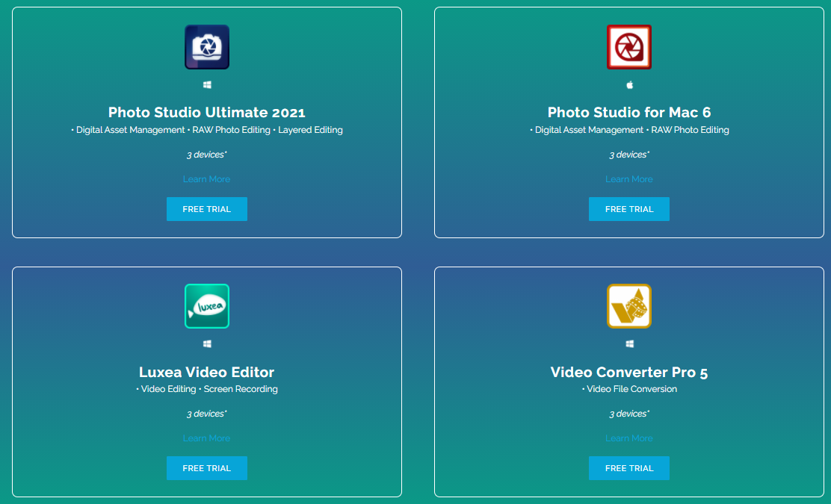Open Learn More for Video Converter Pro 5
This screenshot has width=831, height=504.
pyautogui.click(x=629, y=438)
